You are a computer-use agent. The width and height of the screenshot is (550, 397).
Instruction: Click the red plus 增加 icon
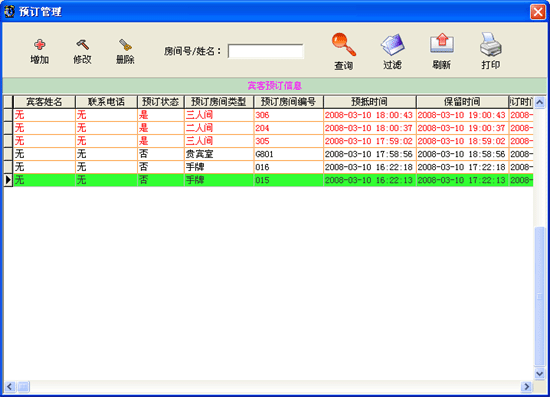click(x=40, y=45)
